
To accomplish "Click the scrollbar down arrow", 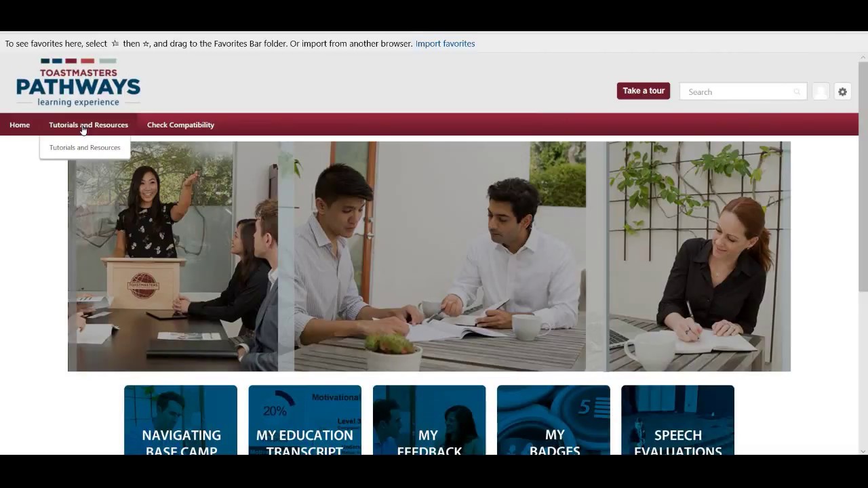I will (x=863, y=451).
